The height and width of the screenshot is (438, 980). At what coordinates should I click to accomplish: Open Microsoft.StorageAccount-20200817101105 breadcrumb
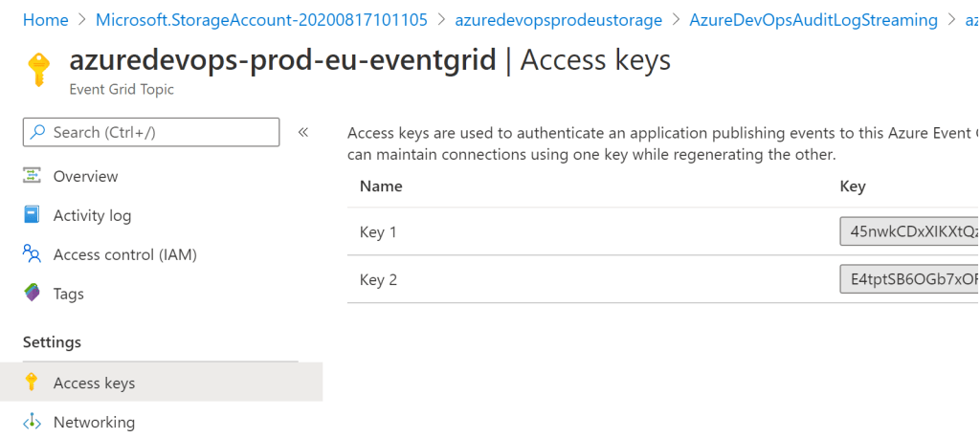[x=261, y=19]
